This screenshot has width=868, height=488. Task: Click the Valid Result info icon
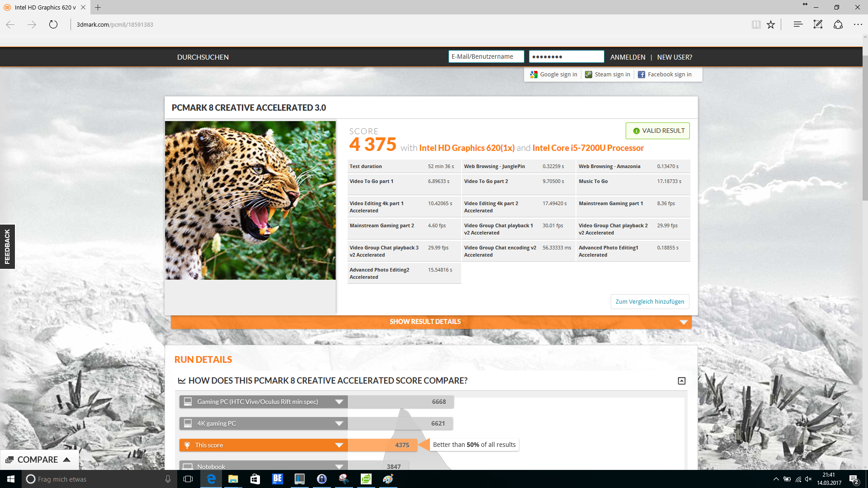636,131
